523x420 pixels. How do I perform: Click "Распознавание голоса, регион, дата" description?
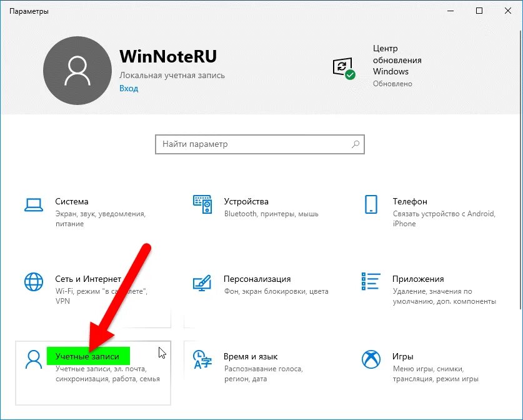[263, 374]
